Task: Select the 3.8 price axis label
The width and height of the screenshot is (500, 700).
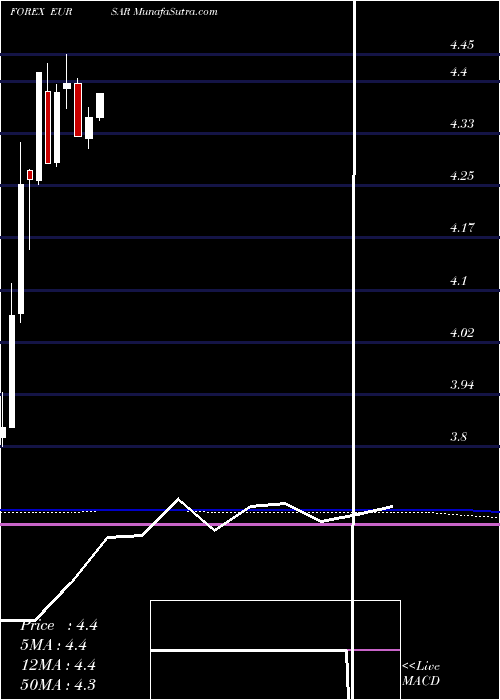Action: tap(458, 436)
